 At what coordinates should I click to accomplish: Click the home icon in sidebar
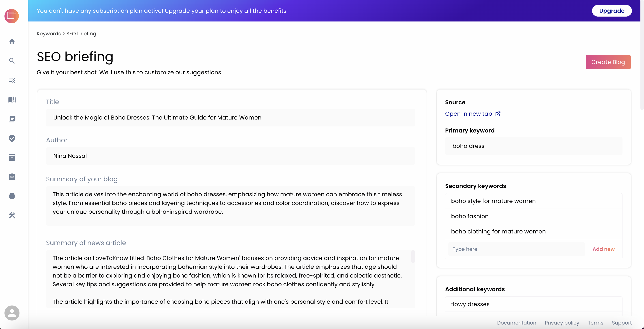(12, 41)
